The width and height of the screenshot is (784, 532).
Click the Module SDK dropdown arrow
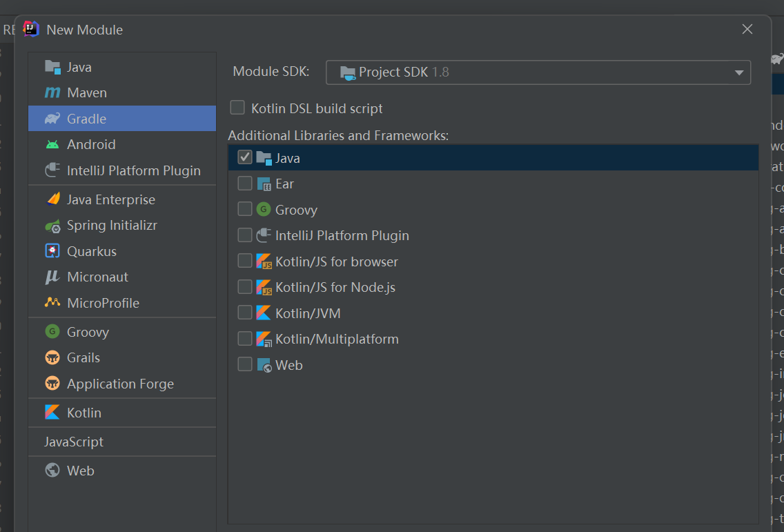(738, 72)
